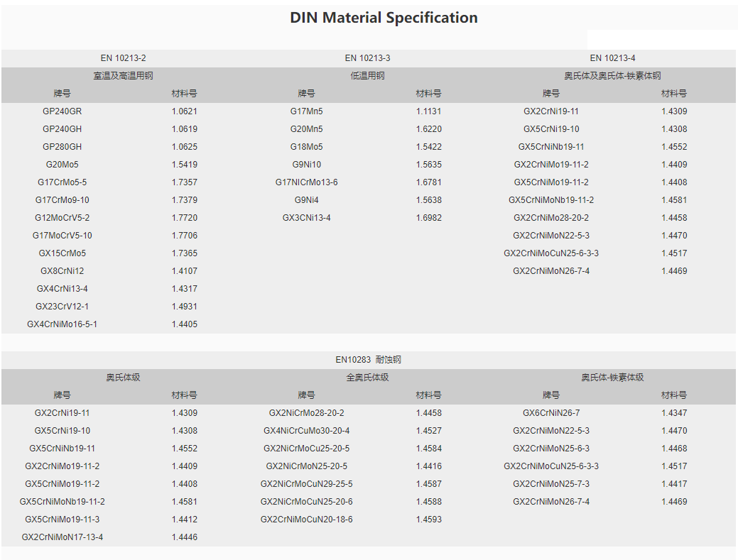Image resolution: width=738 pixels, height=560 pixels.
Task: Select the GX4NiCrCuMo30-20-4 grade cell
Action: pos(306,431)
